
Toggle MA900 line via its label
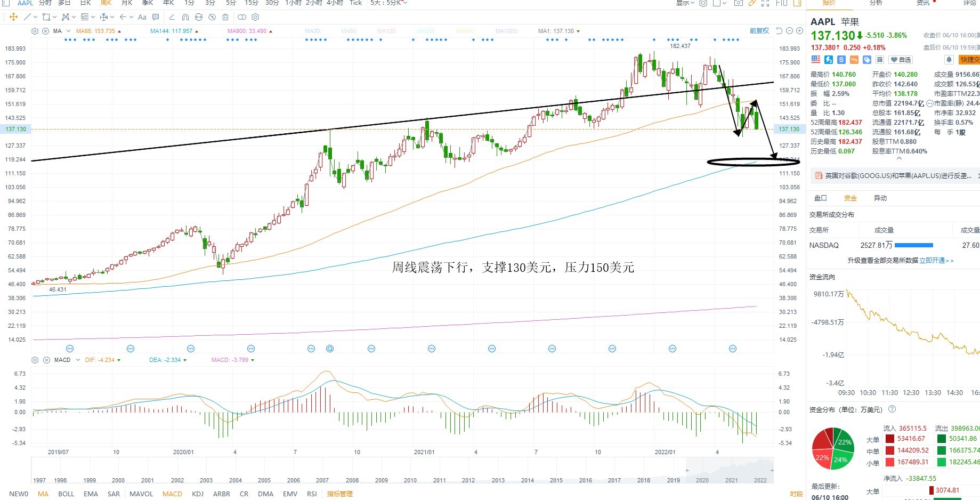click(247, 31)
